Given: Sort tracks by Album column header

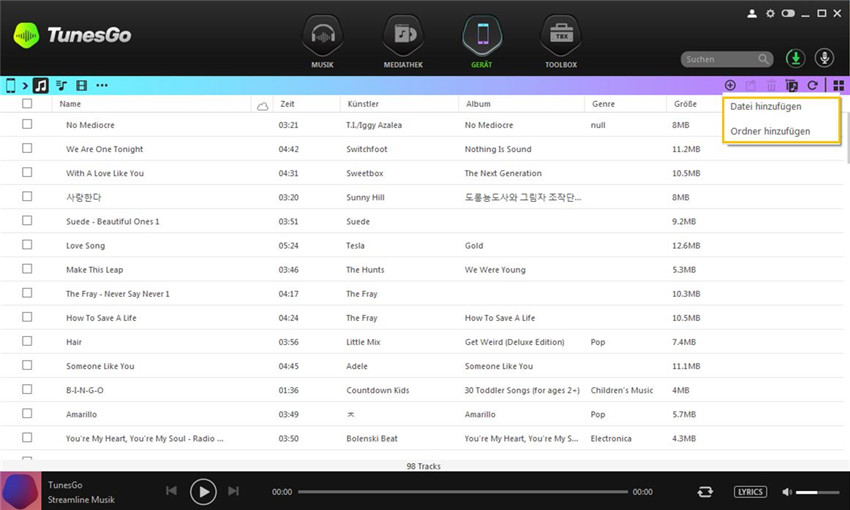Looking at the screenshot, I should pyautogui.click(x=478, y=104).
